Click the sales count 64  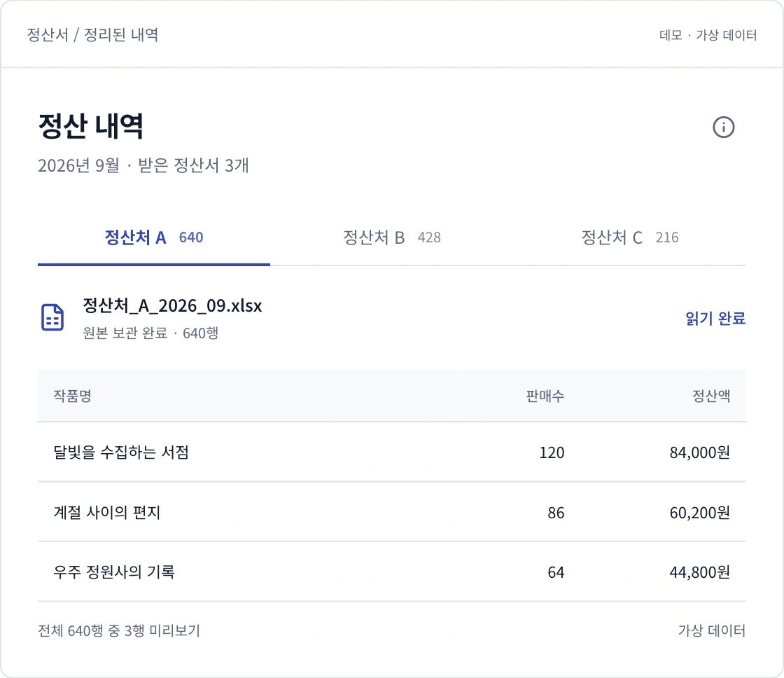(x=556, y=572)
